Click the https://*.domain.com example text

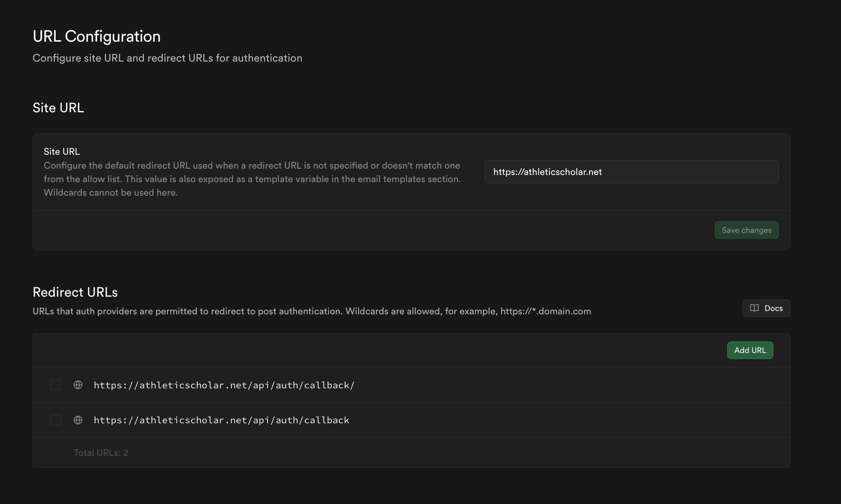(x=545, y=311)
